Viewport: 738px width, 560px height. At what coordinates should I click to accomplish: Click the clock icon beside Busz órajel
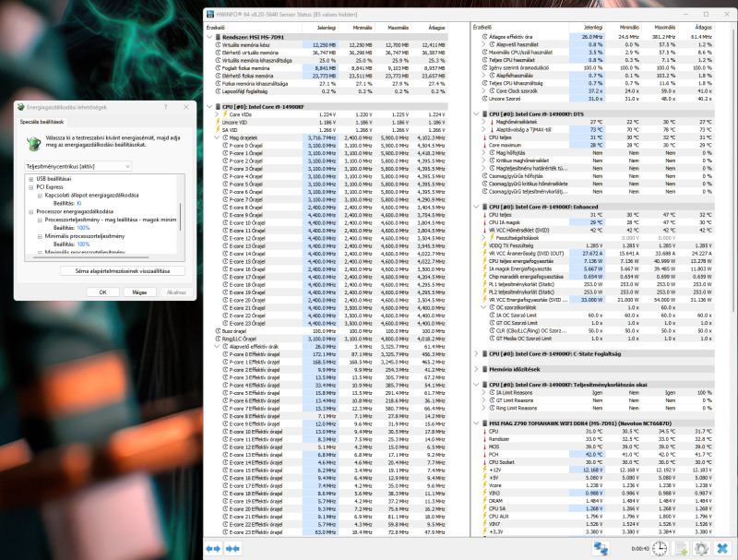218,331
